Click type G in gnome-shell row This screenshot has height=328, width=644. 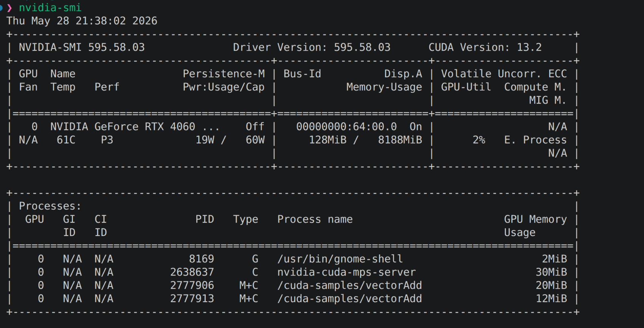click(255, 259)
